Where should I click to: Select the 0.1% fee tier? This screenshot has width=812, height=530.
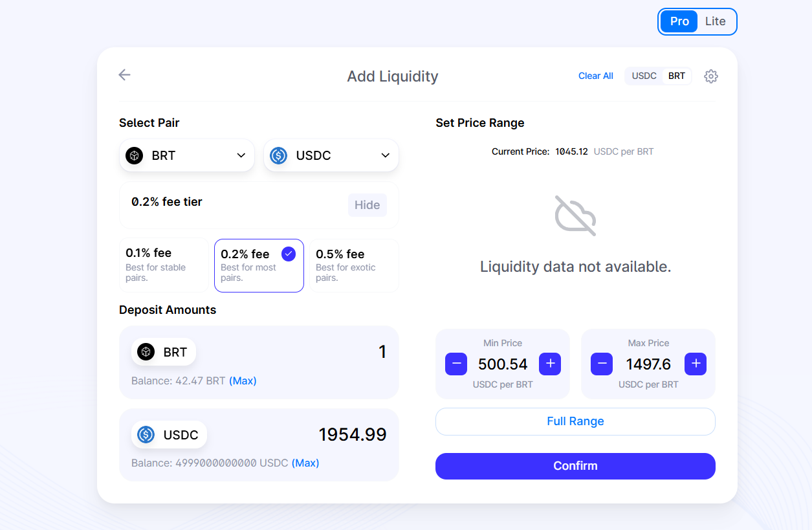(x=164, y=265)
